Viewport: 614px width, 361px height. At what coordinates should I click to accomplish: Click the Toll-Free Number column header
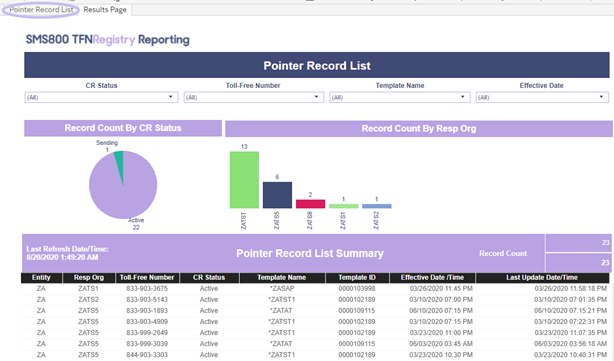click(x=147, y=278)
